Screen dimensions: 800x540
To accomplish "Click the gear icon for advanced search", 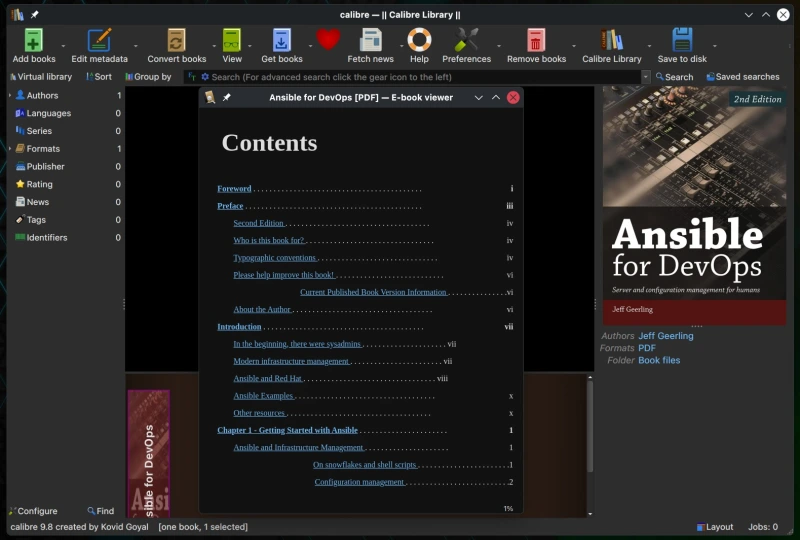I will tap(205, 77).
